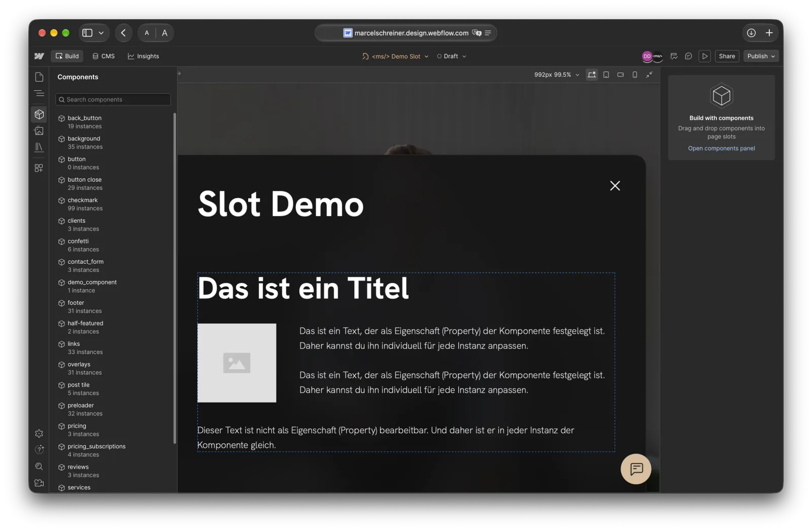This screenshot has width=812, height=531.
Task: Select the demo_component item
Action: [x=113, y=287]
